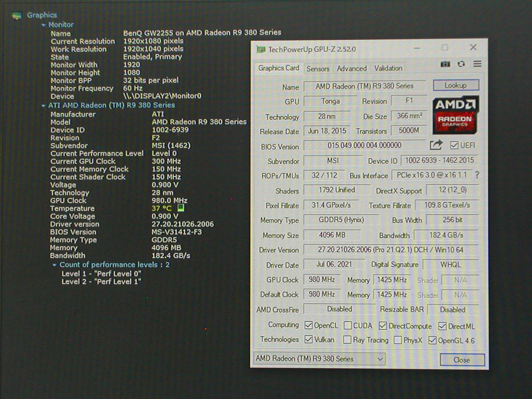Screen dimensions: 532x399
Task: Toggle the Ray Tracing checkbox
Action: (x=348, y=340)
